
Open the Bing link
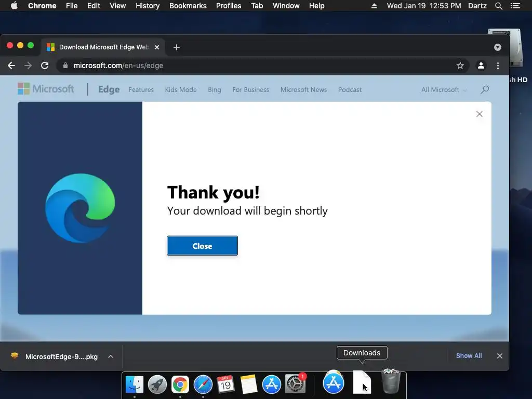click(215, 89)
